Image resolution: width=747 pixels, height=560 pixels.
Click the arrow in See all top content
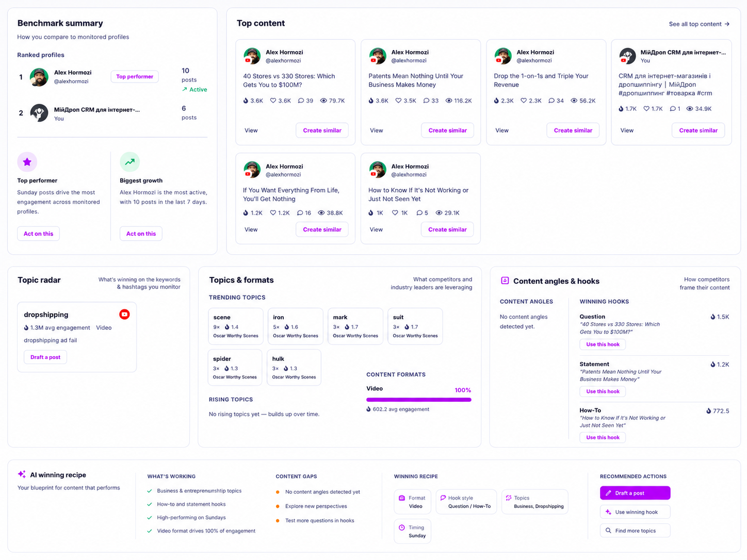[727, 24]
